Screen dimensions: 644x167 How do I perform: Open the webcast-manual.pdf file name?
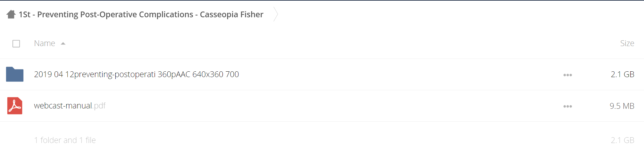70,106
